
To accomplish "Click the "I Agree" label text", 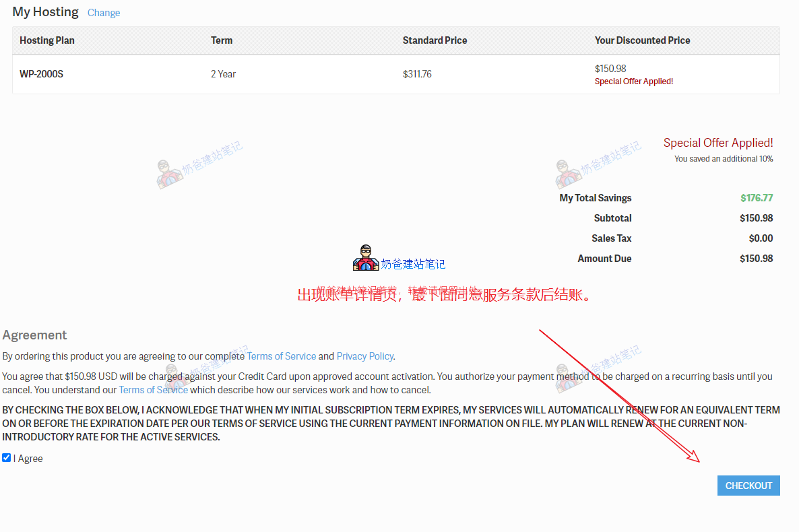I will 30,459.
